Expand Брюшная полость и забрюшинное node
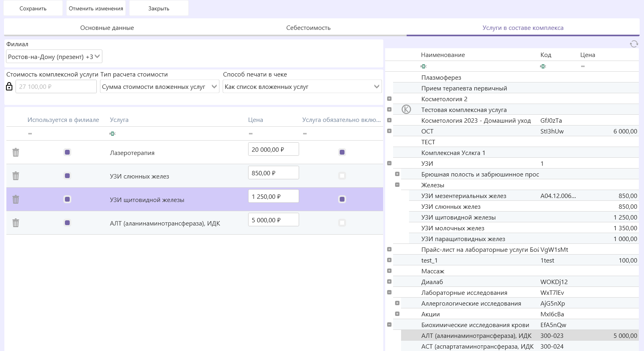 pos(397,174)
